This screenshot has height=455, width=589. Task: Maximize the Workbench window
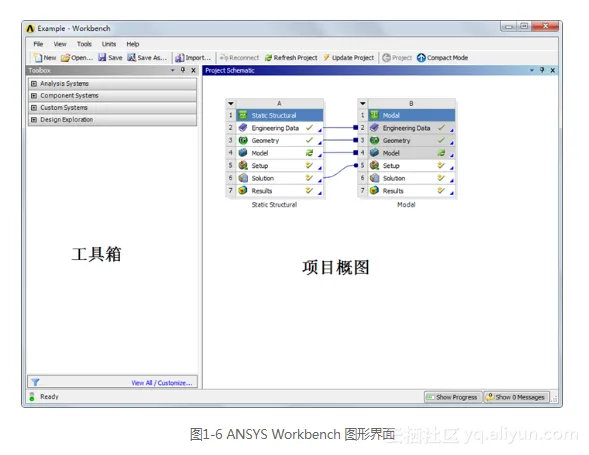tap(524, 26)
